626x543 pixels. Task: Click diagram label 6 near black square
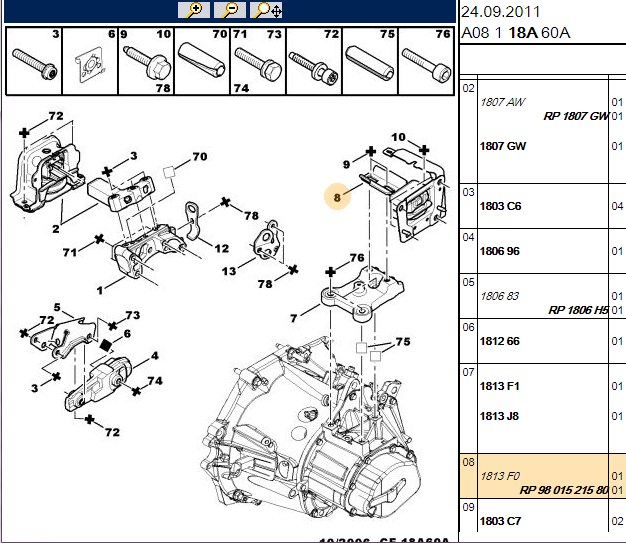pyautogui.click(x=127, y=334)
